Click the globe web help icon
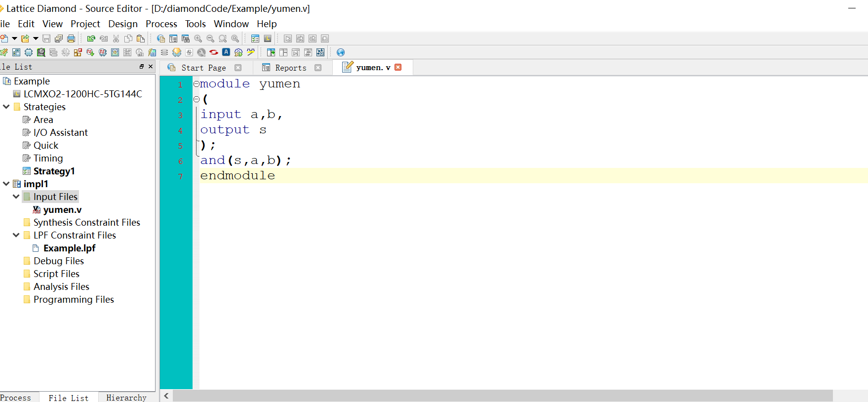 (x=341, y=52)
